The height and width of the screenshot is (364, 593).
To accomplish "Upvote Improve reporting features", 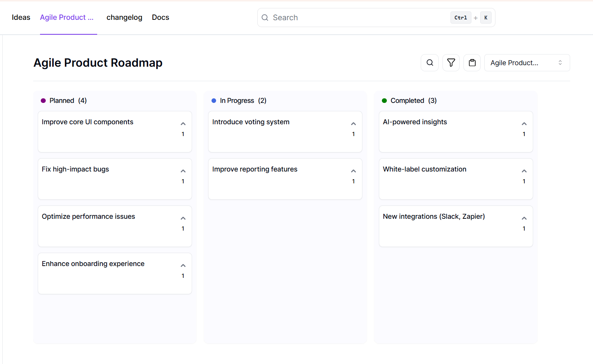I will (353, 171).
